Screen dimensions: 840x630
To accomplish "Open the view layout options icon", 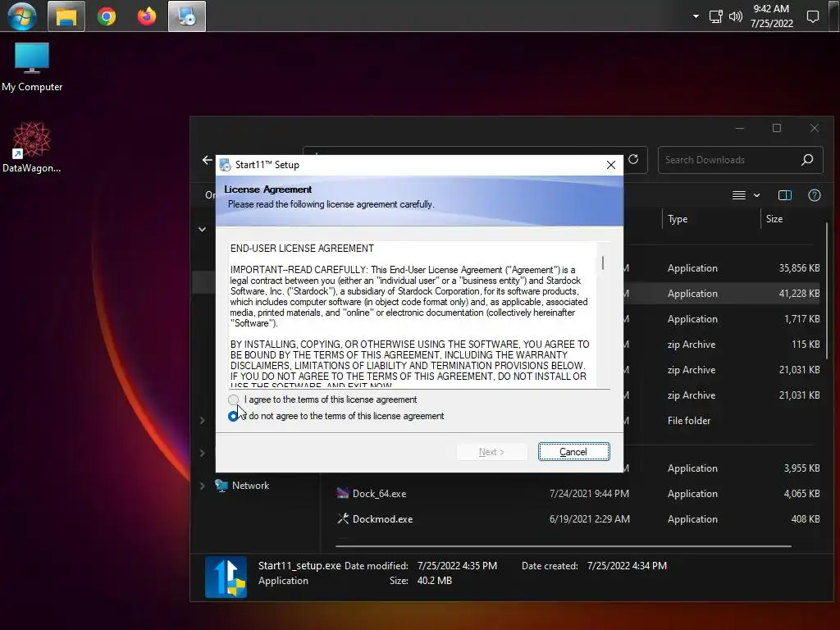I will [x=739, y=195].
